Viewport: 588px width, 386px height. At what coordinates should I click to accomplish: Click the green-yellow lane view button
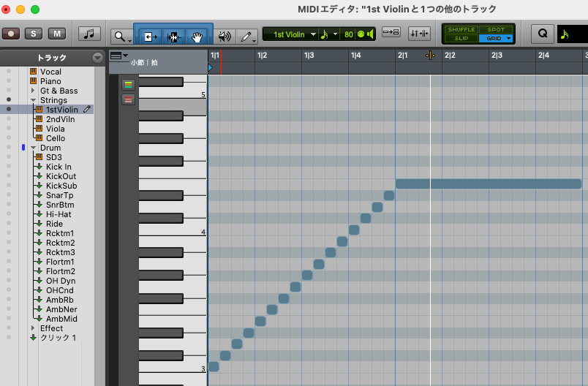tap(128, 85)
